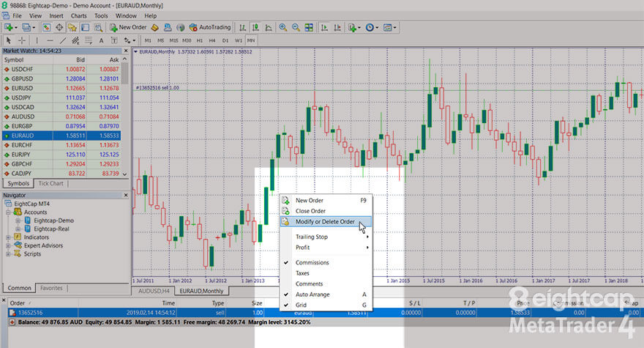This screenshot has height=348, width=644.
Task: Open the File menu
Action: tap(18, 15)
